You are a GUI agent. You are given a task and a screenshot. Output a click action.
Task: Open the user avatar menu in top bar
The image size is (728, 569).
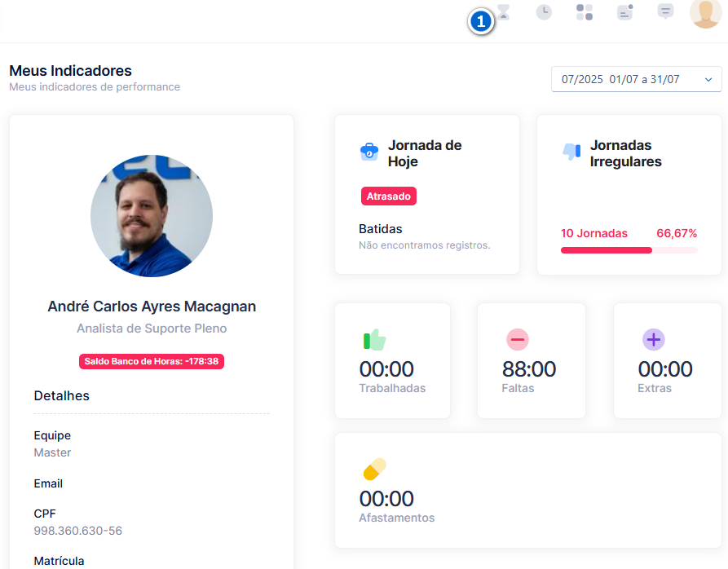[x=706, y=13]
